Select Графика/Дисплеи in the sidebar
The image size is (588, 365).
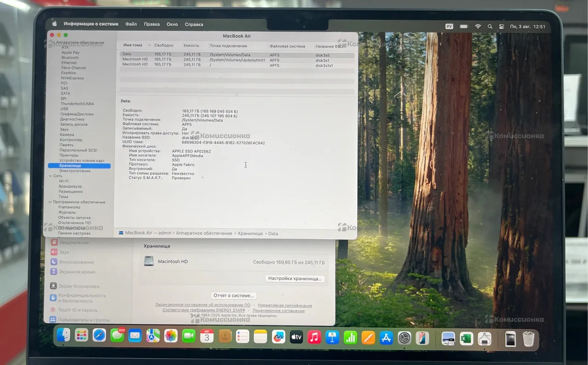click(77, 114)
